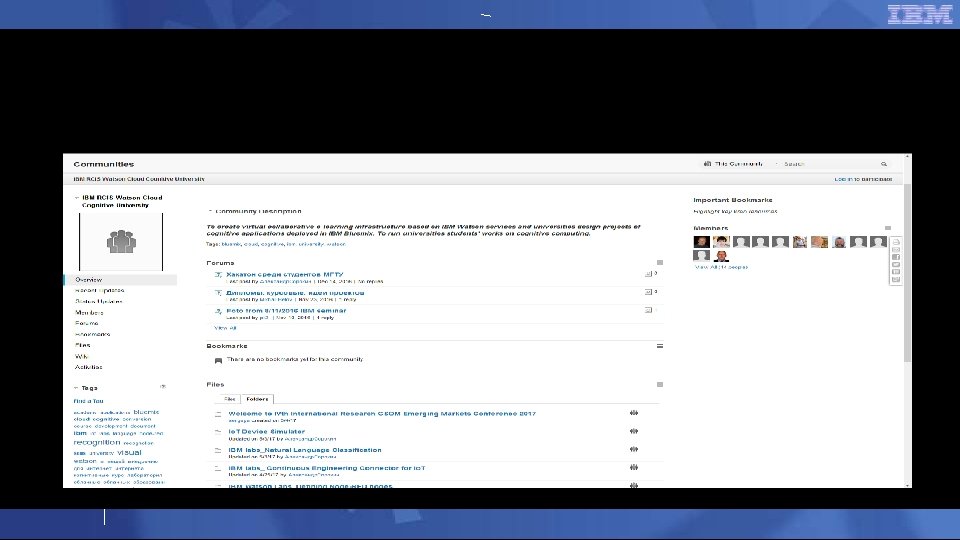The height and width of the screenshot is (540, 960).
Task: Click the community group logo image
Action: 121,242
